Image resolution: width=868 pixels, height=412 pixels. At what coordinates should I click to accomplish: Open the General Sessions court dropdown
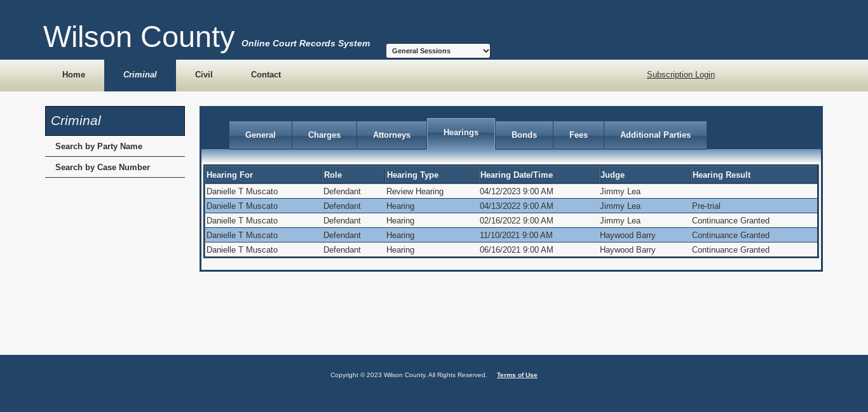pyautogui.click(x=438, y=51)
